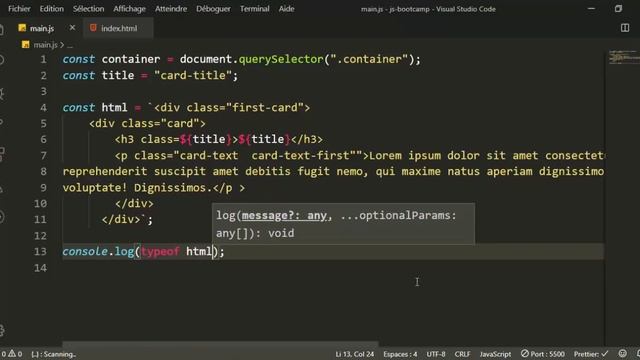Click the querySelector method name
640x360 pixels.
pos(281,59)
